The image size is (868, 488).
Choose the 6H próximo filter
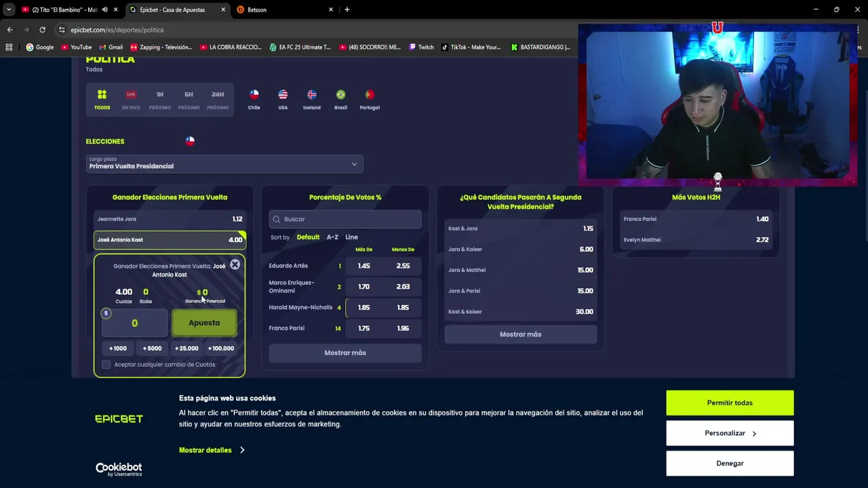(x=189, y=100)
